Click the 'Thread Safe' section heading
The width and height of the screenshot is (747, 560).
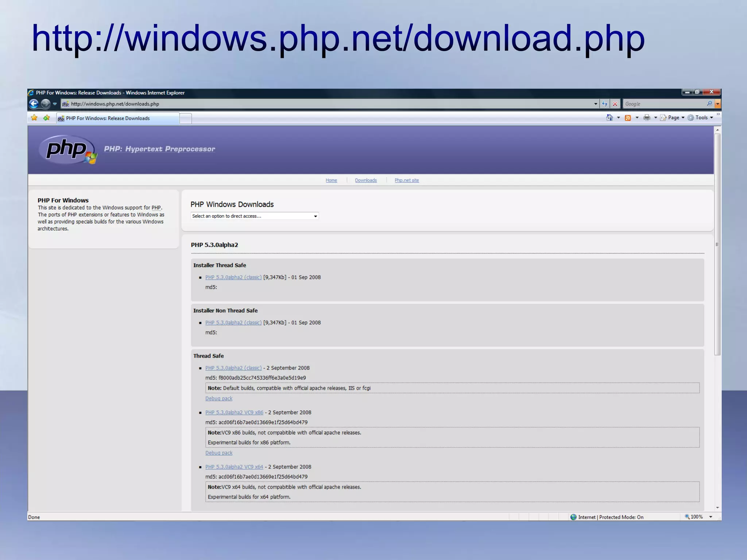pyautogui.click(x=209, y=356)
